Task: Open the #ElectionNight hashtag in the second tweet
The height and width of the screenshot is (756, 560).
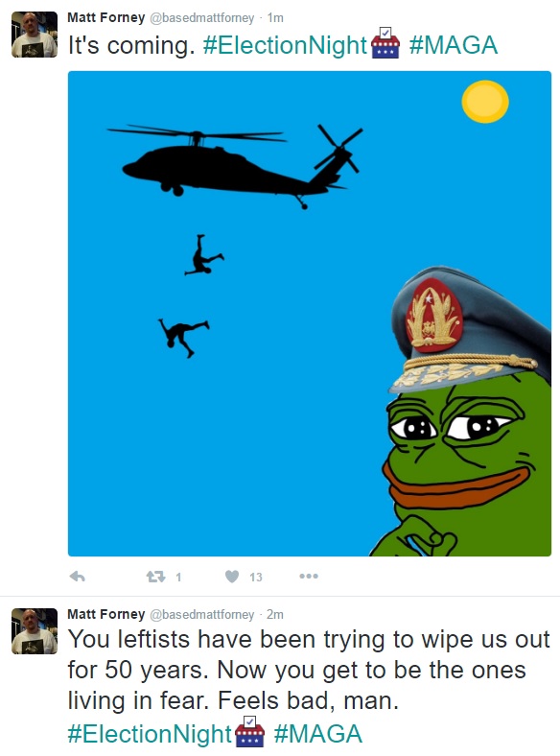Action: [x=150, y=734]
